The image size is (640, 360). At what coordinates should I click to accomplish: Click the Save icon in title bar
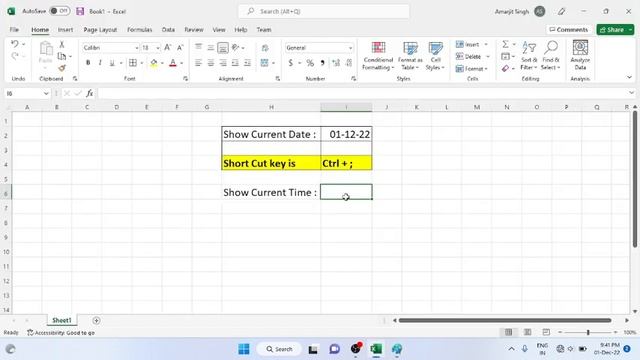[80, 11]
